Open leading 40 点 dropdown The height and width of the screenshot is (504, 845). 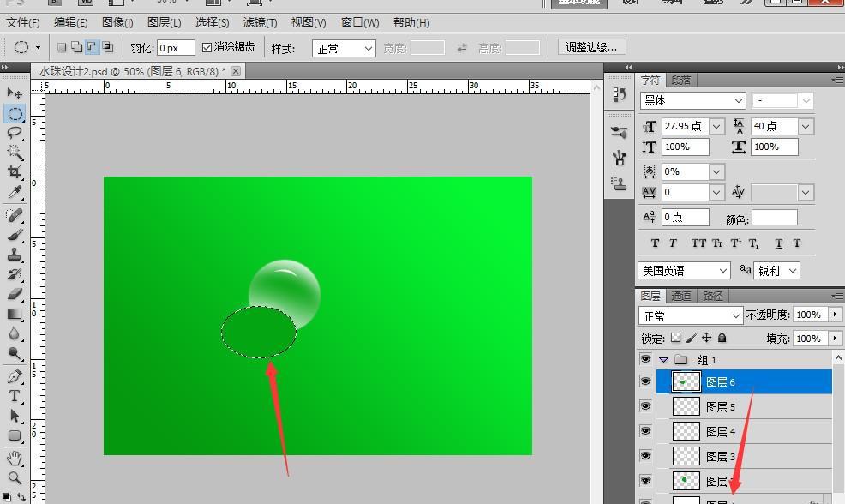[x=806, y=126]
